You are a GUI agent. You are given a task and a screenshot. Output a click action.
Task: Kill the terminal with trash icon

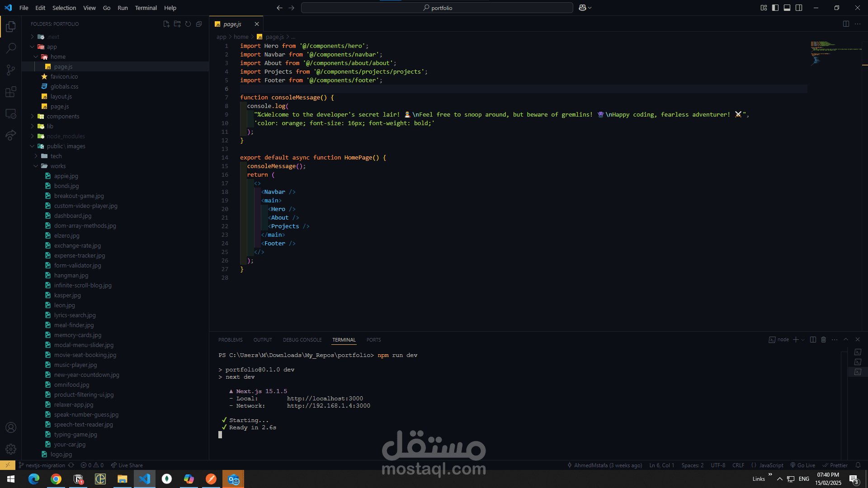tap(823, 340)
